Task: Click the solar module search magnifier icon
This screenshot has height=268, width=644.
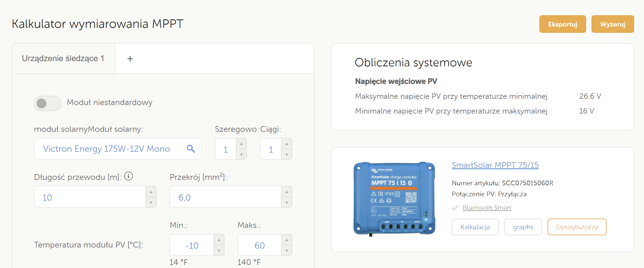Action: pos(191,149)
